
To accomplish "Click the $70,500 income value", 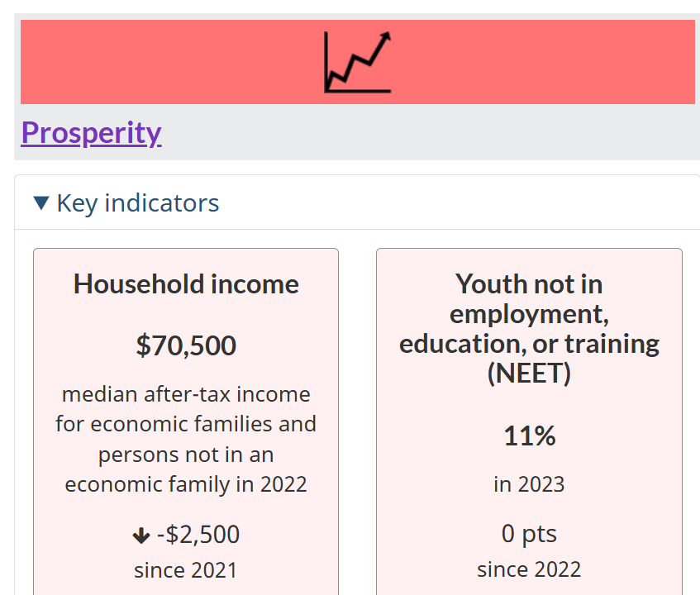I will pyautogui.click(x=186, y=345).
